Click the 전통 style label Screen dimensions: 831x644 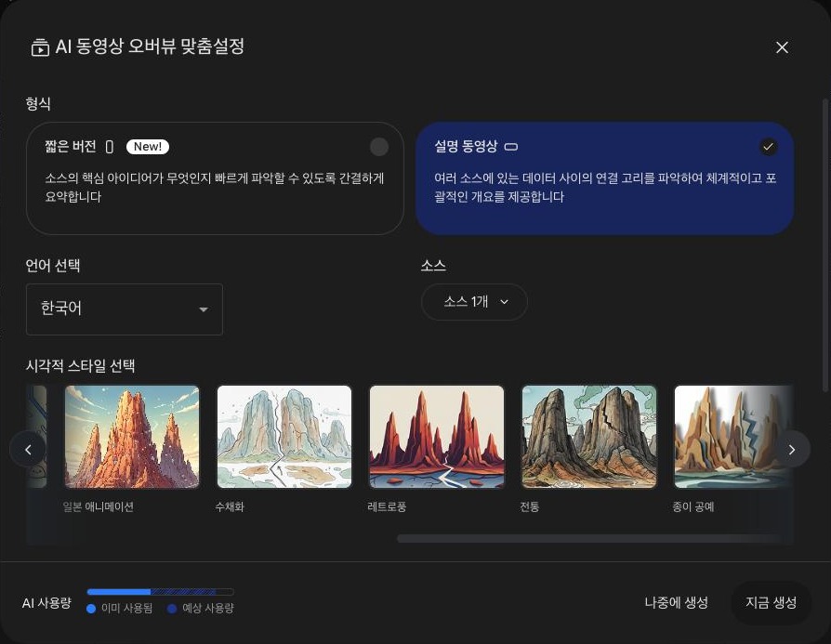click(x=530, y=506)
